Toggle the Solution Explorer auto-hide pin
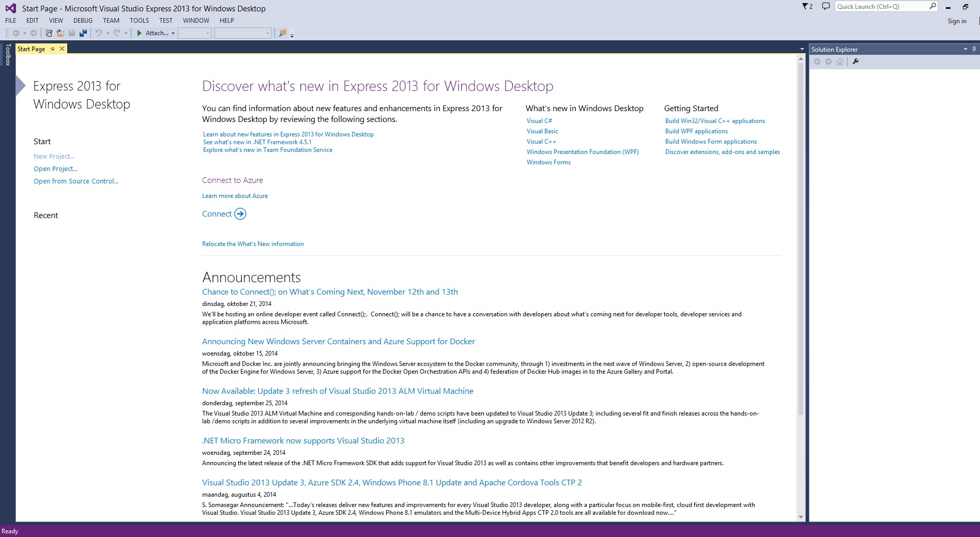This screenshot has width=980, height=537. (x=974, y=49)
